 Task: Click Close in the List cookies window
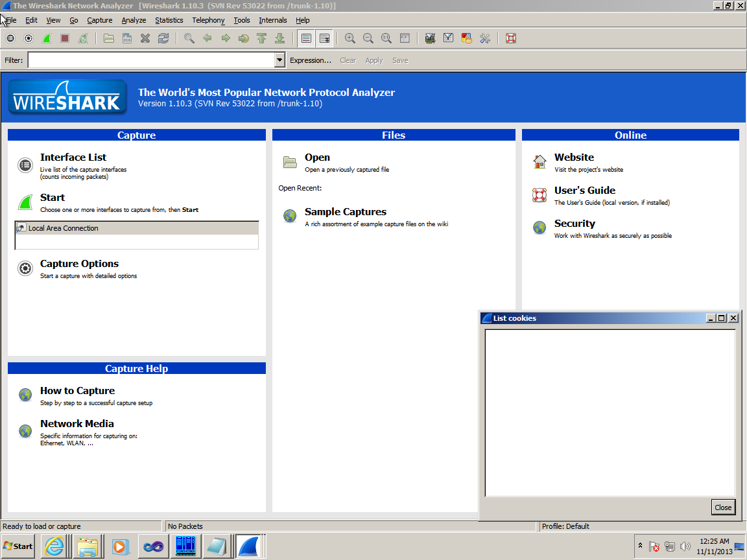(x=723, y=507)
